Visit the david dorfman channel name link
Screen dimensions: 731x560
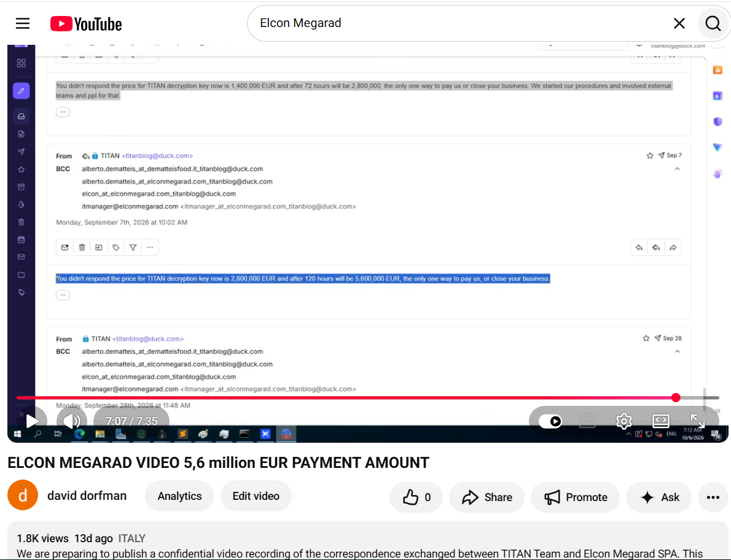(x=87, y=496)
